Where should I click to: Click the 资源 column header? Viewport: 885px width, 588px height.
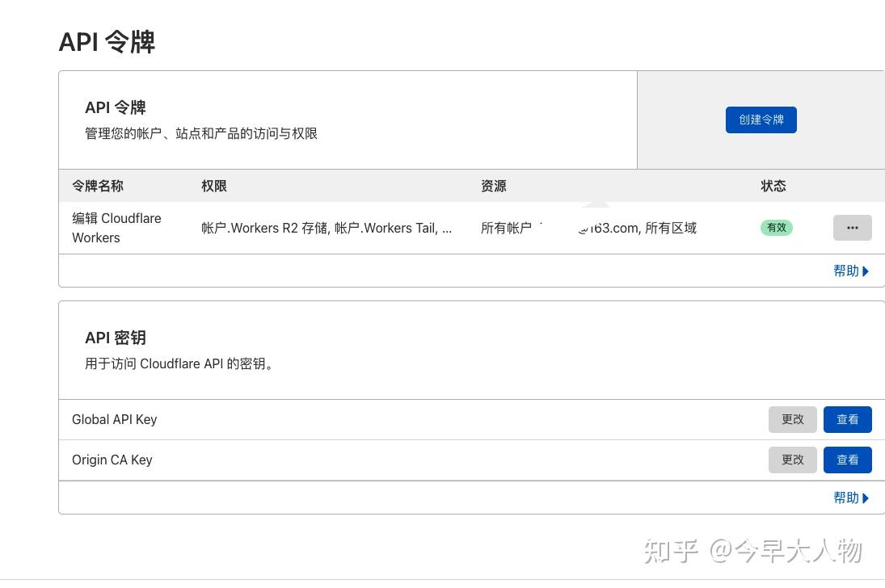(493, 186)
